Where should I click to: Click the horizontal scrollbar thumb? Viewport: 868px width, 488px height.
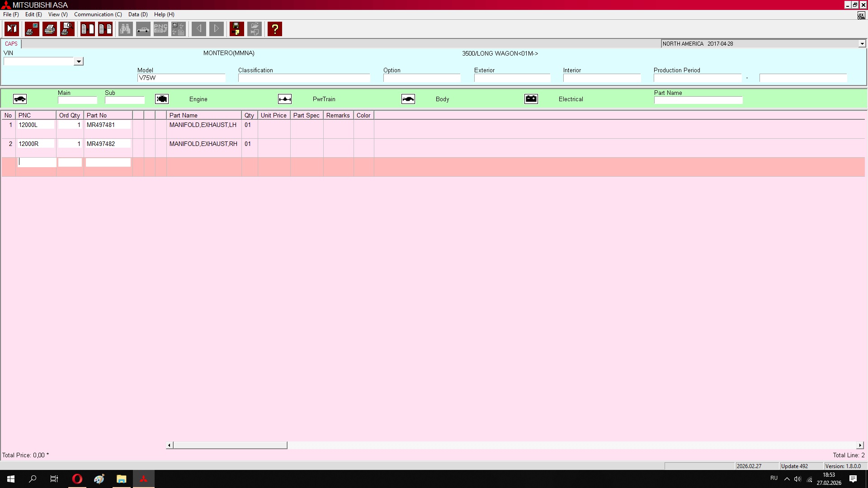click(230, 445)
